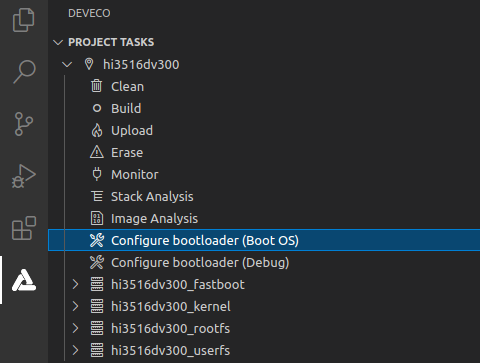
Task: Open the Extensions view icon
Action: pos(24,228)
